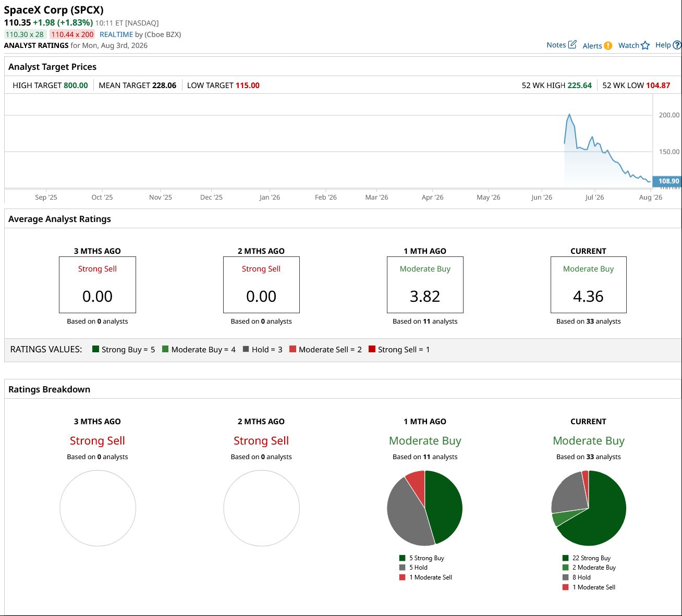682x616 pixels.
Task: Click the Ratings Breakdown heading
Action: (x=49, y=389)
